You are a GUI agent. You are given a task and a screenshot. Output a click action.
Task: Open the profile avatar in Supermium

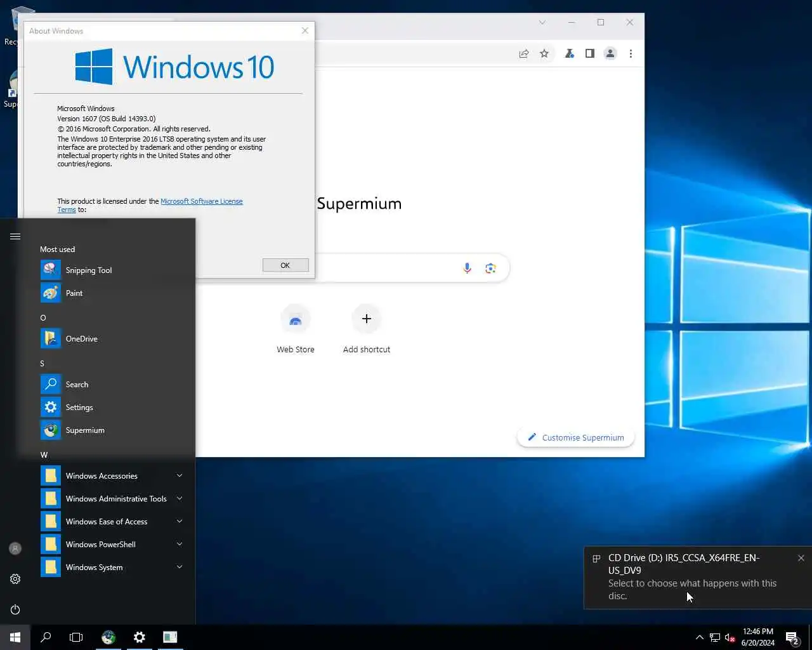pos(610,54)
